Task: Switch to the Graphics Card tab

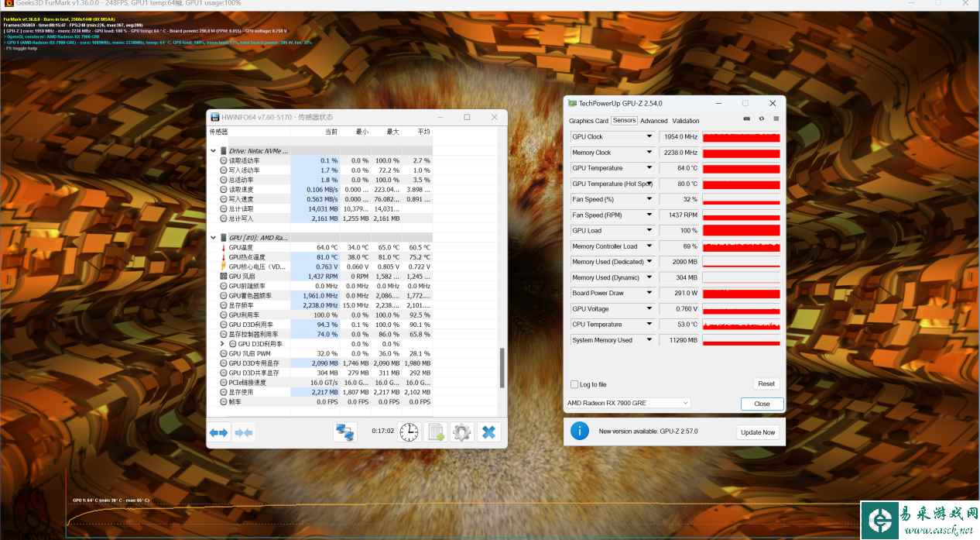Action: (x=588, y=121)
